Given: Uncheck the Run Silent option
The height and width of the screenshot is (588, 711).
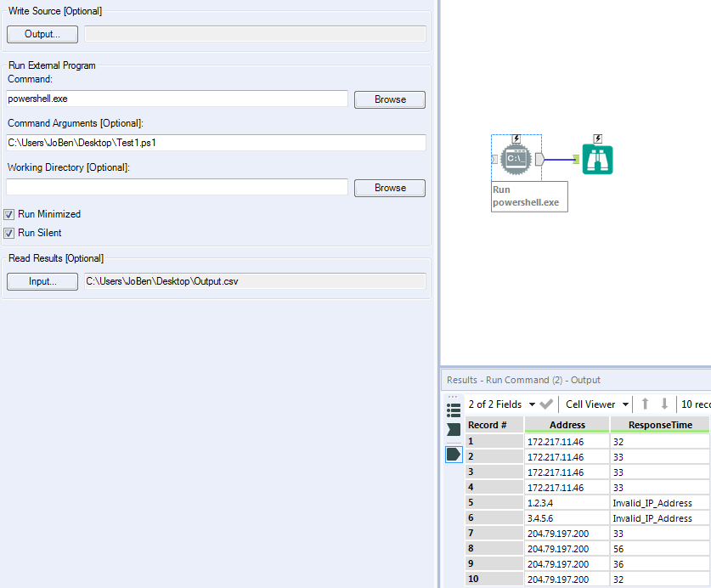Looking at the screenshot, I should pos(8,233).
